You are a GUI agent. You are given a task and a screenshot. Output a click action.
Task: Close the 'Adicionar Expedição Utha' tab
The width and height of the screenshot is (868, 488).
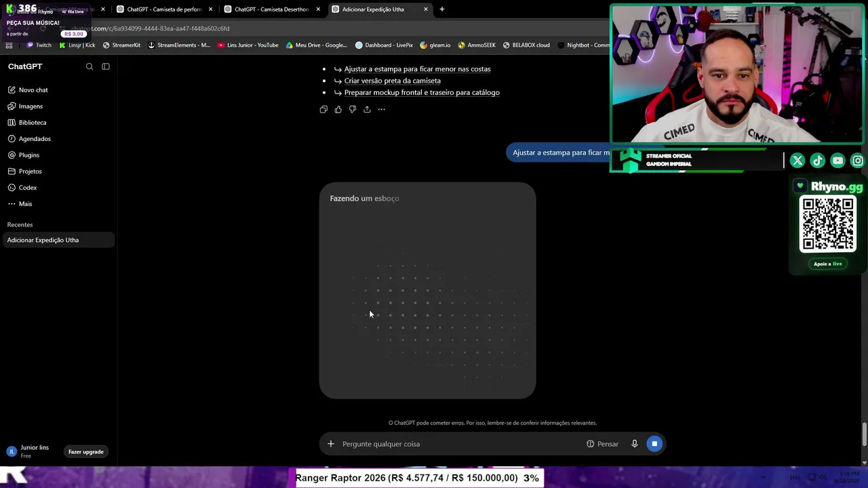[x=426, y=9]
